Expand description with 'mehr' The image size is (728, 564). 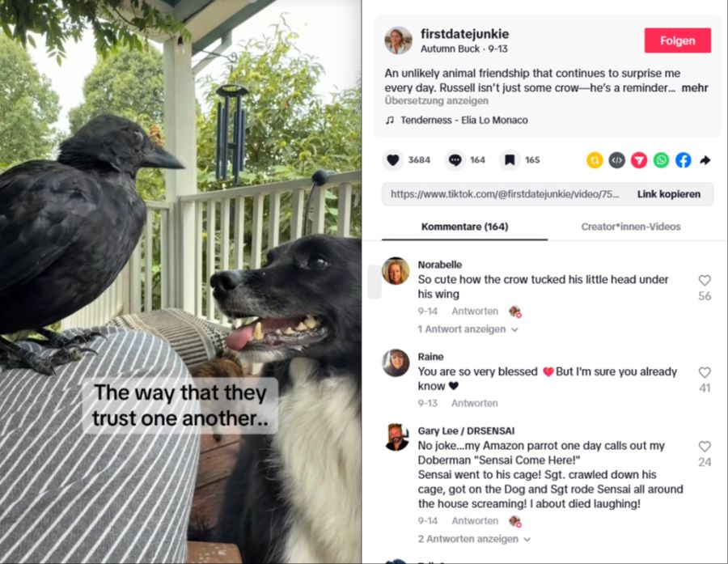[695, 88]
